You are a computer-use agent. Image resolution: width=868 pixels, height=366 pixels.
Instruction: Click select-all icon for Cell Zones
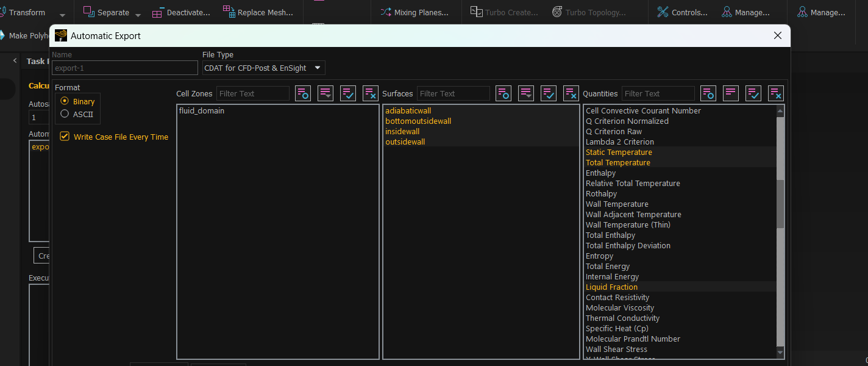tap(348, 93)
